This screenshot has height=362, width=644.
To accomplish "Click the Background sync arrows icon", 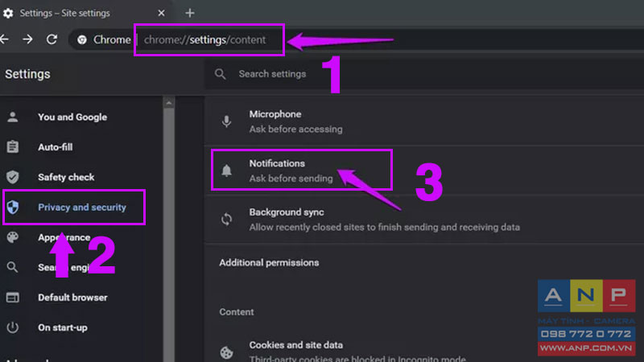I will [226, 219].
